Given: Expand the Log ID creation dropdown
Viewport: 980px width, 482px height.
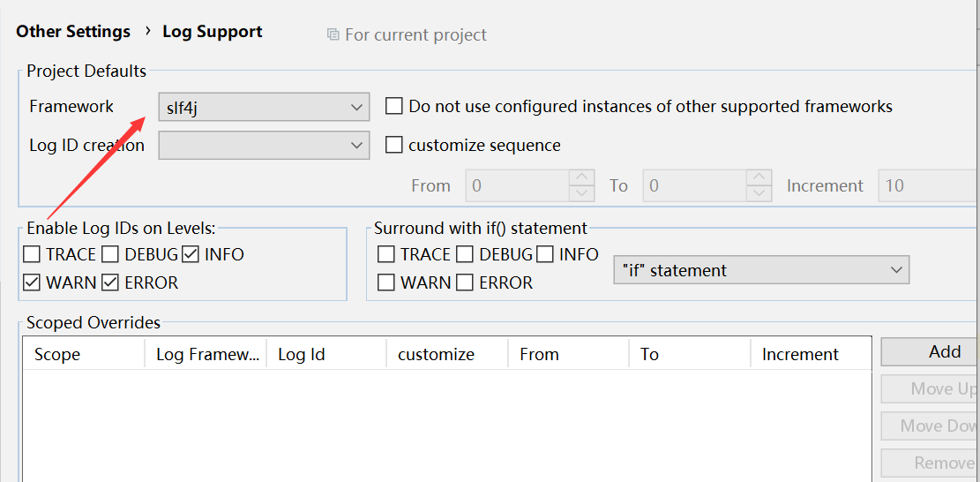Looking at the screenshot, I should pos(264,145).
